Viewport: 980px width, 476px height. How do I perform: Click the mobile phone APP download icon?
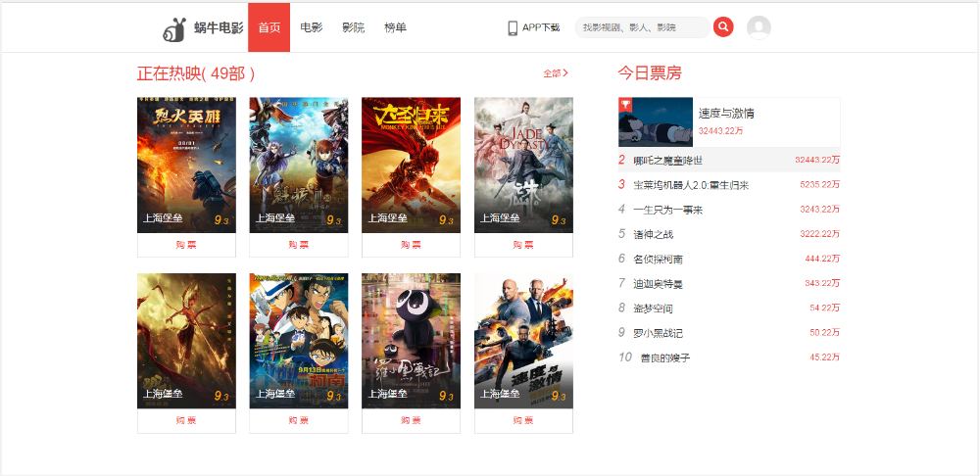pyautogui.click(x=513, y=27)
